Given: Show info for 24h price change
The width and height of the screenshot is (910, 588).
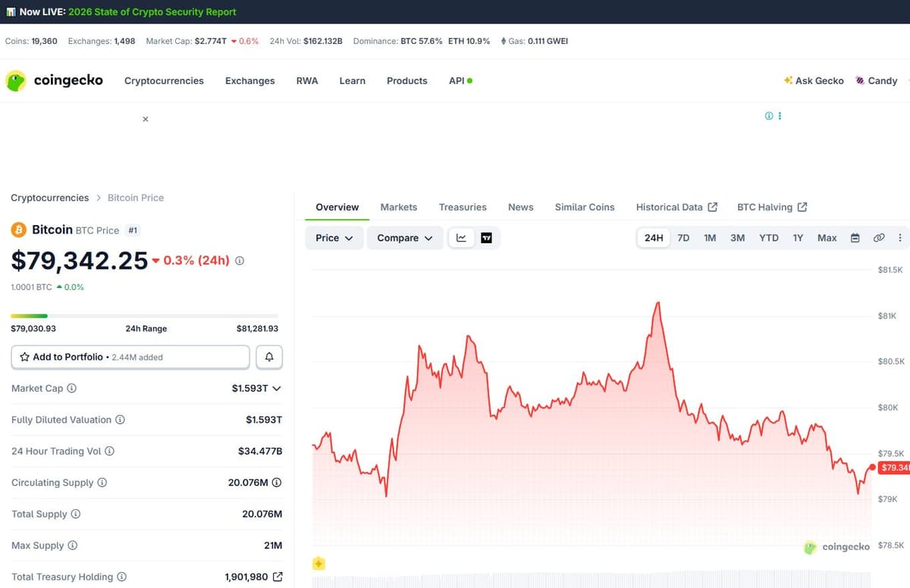Looking at the screenshot, I should (x=240, y=261).
